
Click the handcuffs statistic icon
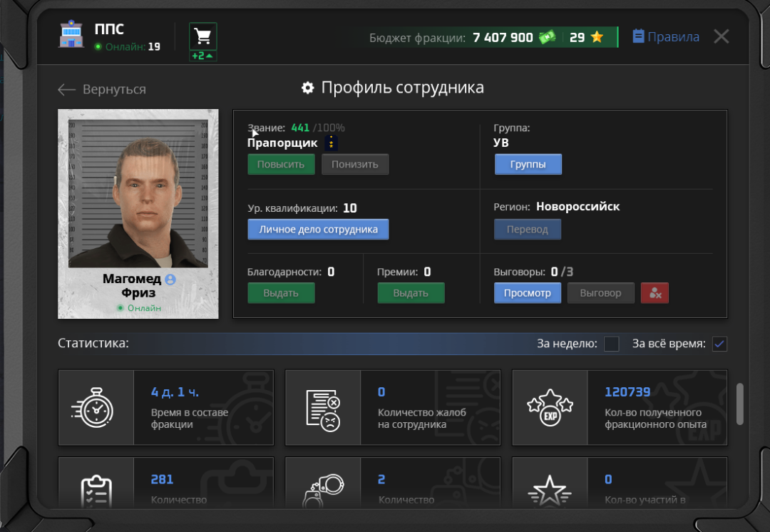tap(323, 490)
